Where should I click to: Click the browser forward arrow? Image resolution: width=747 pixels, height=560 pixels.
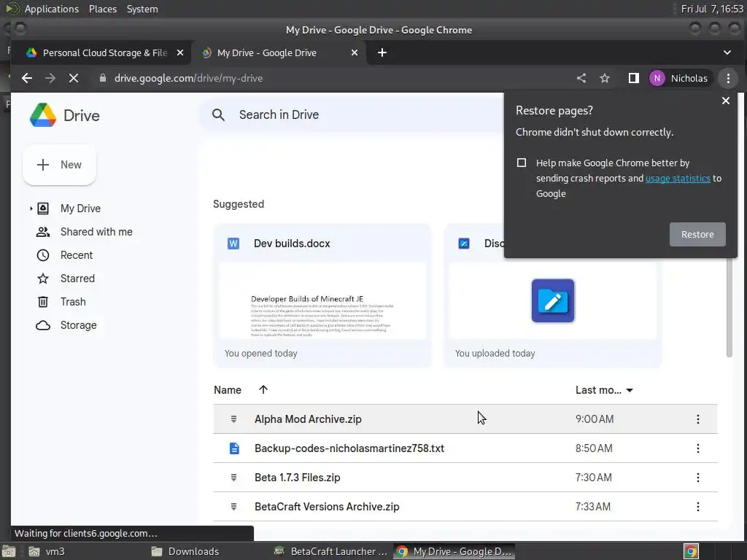(50, 78)
